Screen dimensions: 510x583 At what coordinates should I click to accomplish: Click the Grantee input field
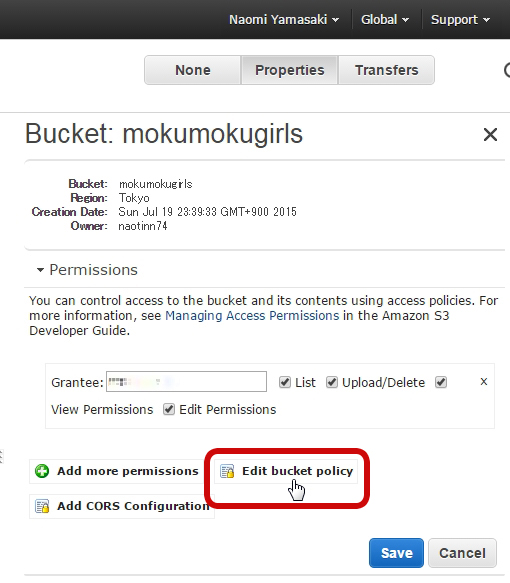coord(186,381)
